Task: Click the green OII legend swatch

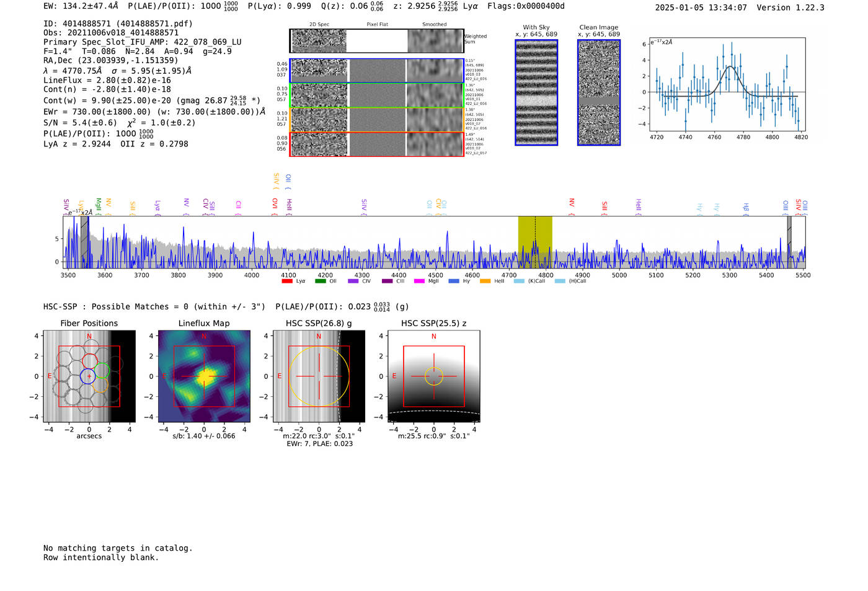Action: tap(321, 282)
